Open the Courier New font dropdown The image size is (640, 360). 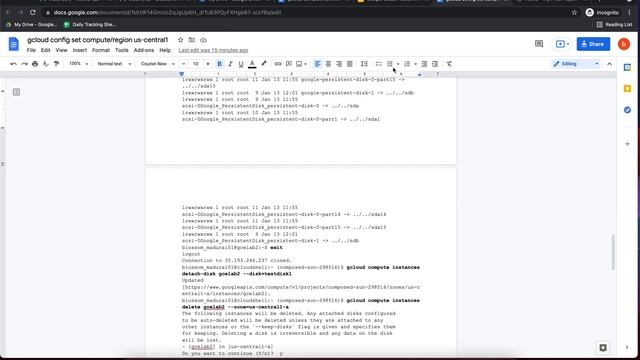pos(158,64)
